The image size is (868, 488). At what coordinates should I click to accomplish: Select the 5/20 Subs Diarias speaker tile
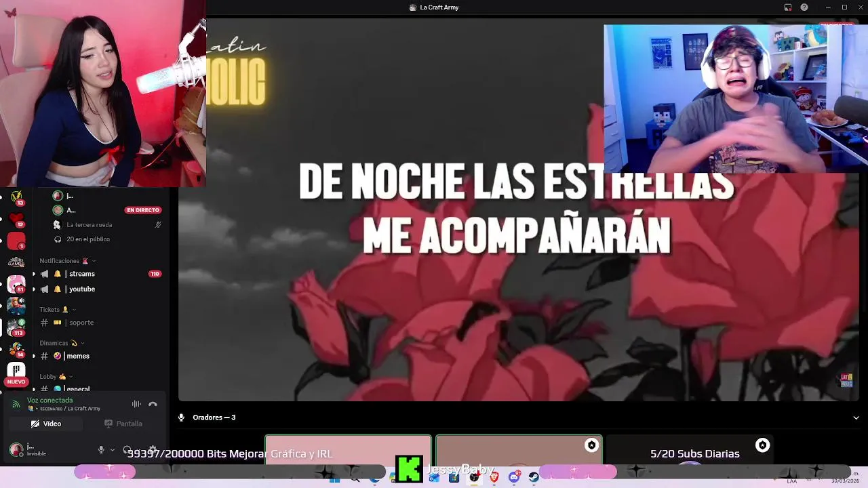point(690,450)
